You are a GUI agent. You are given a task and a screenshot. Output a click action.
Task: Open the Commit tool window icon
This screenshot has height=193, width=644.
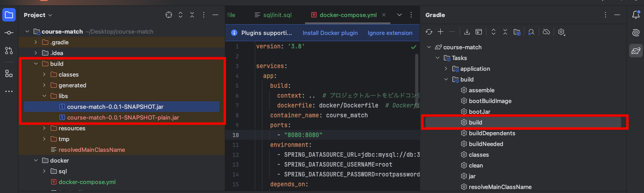[x=9, y=33]
